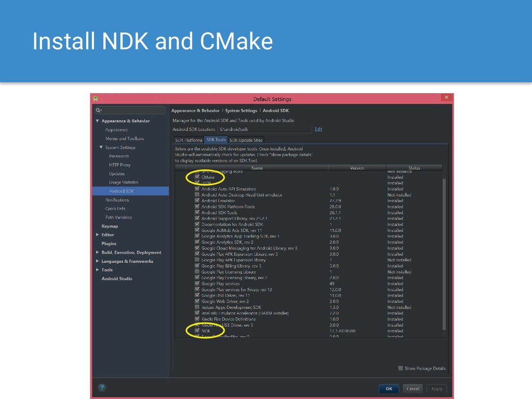Close the Default Settings dialog
Screen dimensions: 532x399
click(x=446, y=97)
